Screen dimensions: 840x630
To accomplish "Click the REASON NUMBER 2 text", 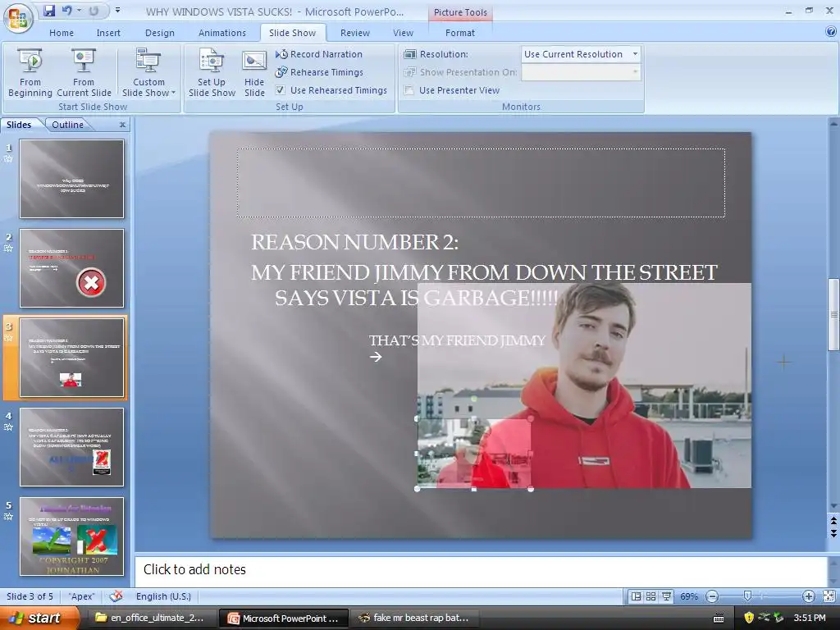I will [354, 242].
